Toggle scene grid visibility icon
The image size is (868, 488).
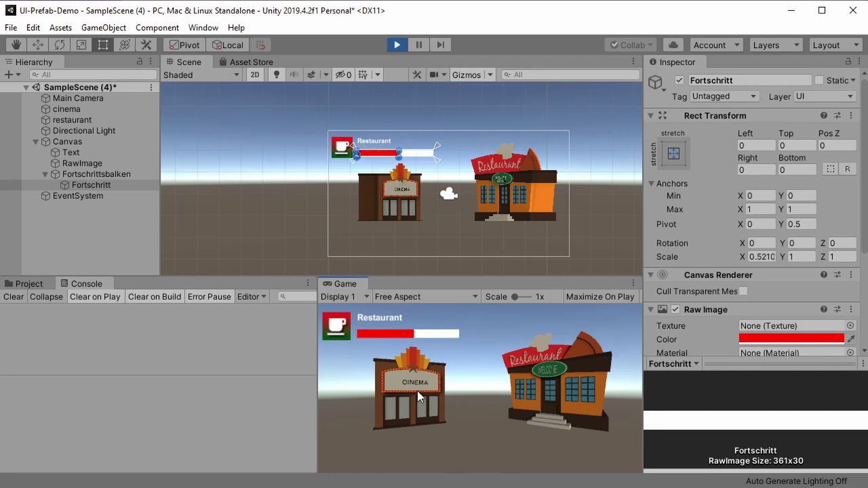363,75
